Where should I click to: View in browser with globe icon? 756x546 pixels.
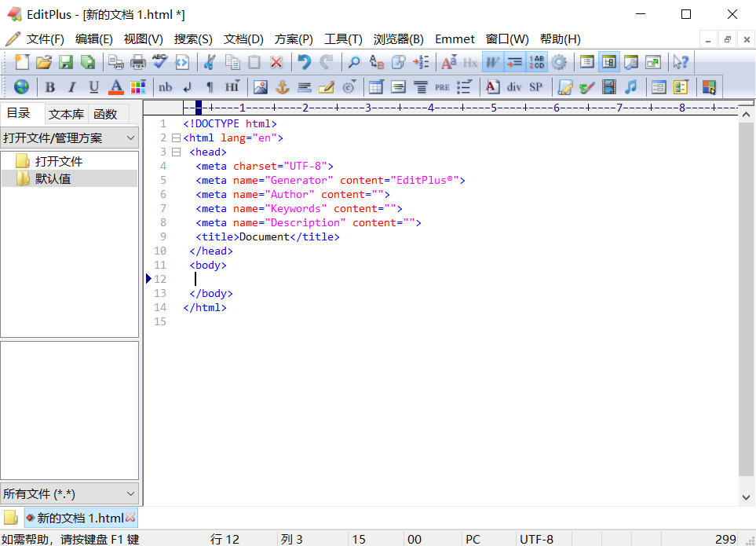pyautogui.click(x=21, y=87)
